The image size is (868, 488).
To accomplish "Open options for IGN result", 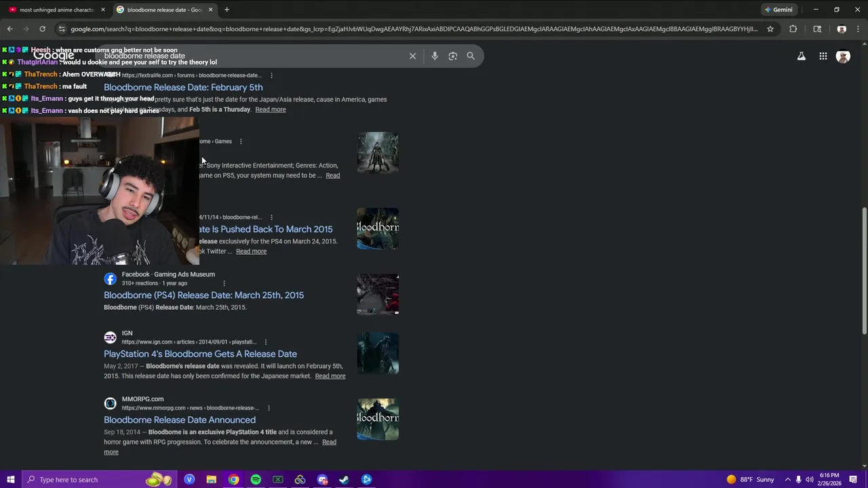I will tap(266, 342).
